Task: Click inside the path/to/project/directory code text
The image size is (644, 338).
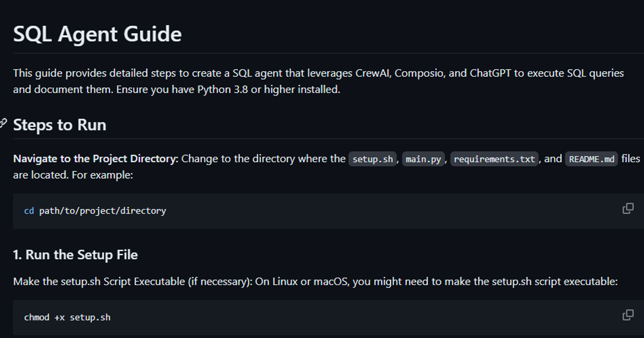Action: [103, 211]
